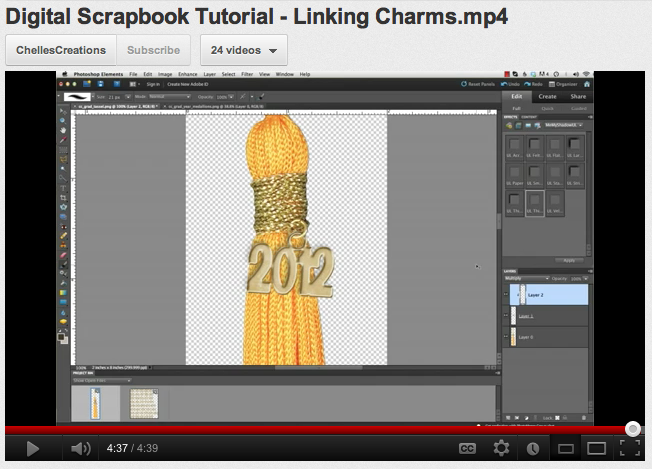Viewport: 652px width, 469px height.
Task: Toggle lock transparent pixels in Layers
Action: coord(557,417)
